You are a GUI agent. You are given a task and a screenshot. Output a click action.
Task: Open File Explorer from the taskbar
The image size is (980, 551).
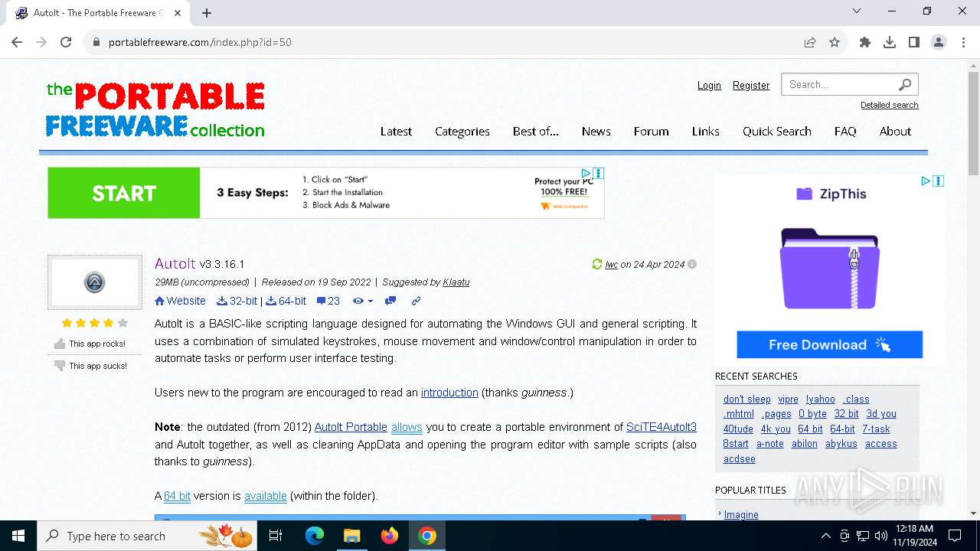[x=352, y=536]
